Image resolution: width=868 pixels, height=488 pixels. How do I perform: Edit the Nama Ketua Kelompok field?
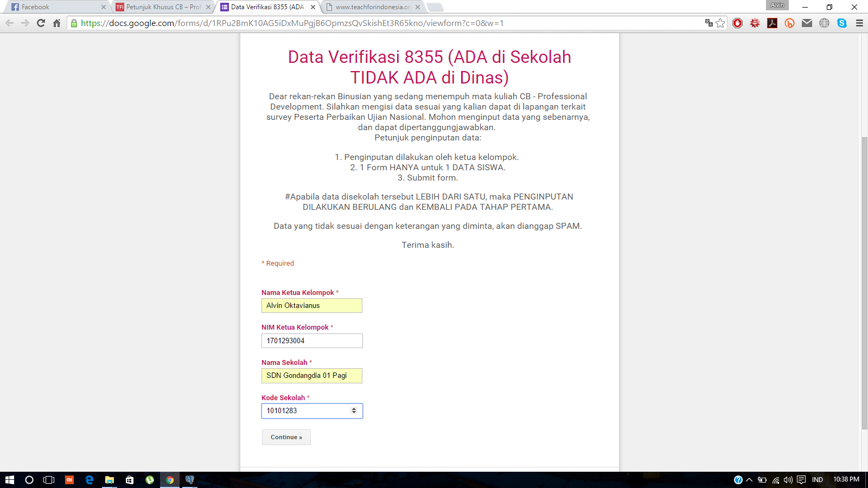312,305
